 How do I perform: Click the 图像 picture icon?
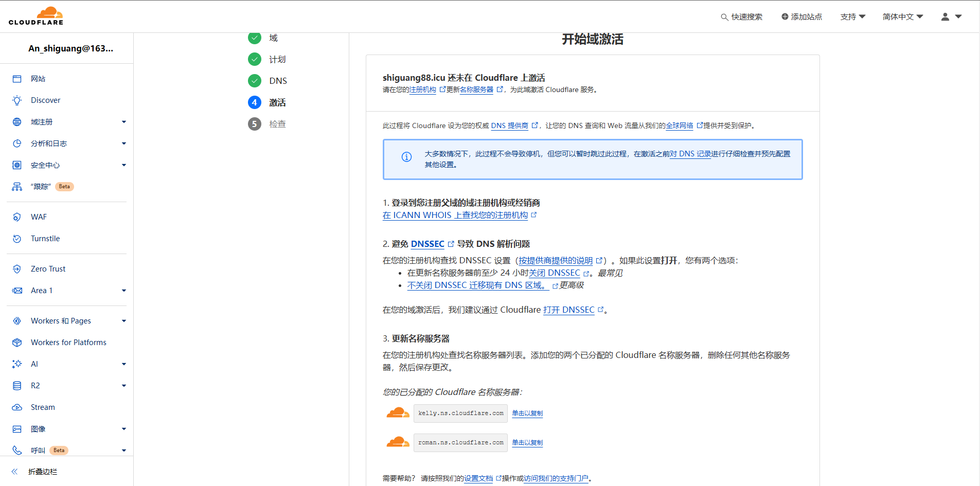[x=17, y=429]
